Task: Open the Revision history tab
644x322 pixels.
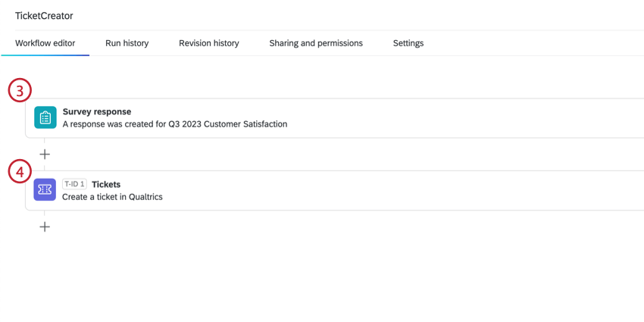Action: coord(208,43)
